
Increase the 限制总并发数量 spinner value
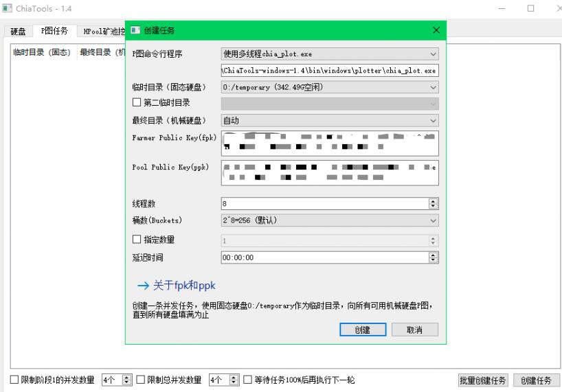pos(234,378)
